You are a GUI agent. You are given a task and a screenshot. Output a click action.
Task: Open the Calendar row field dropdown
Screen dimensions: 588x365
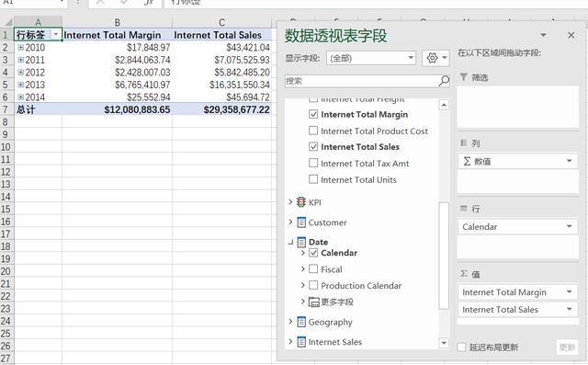coord(570,226)
